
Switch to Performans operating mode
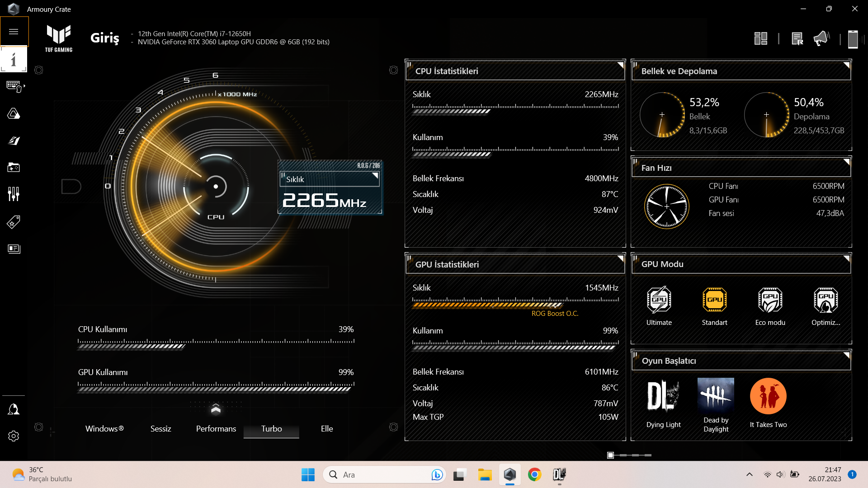[x=216, y=429]
